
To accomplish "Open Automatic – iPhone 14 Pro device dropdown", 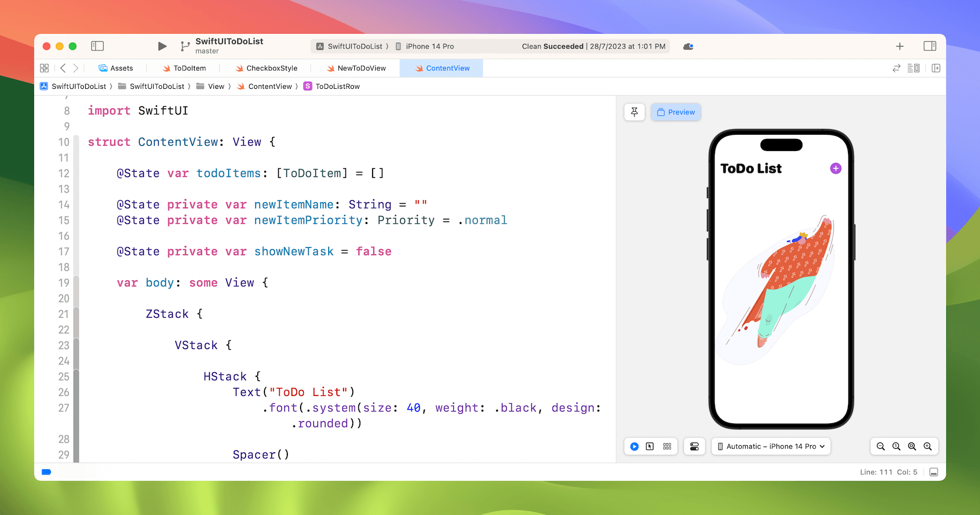I will click(771, 446).
